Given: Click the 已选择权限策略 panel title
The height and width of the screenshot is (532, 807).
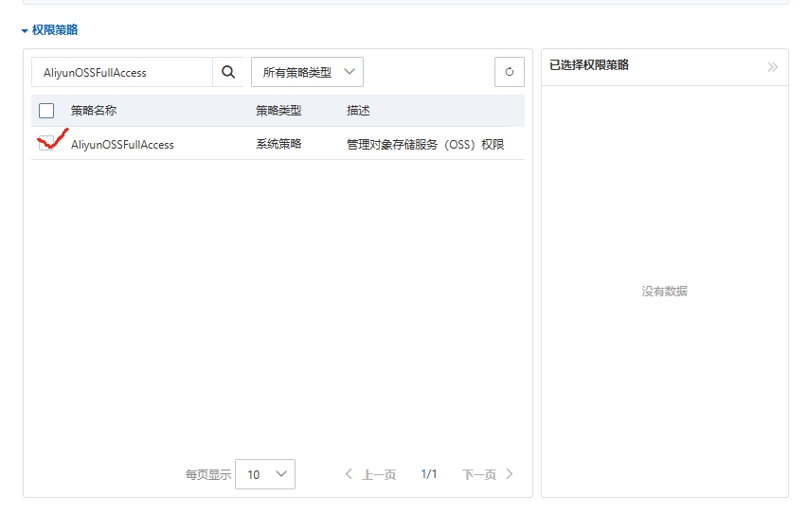Looking at the screenshot, I should point(589,65).
